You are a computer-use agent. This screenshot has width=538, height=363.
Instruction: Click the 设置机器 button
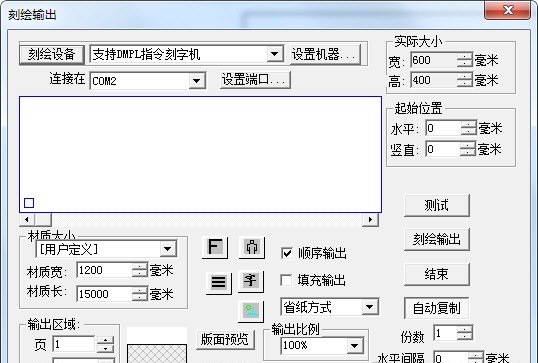pos(325,54)
